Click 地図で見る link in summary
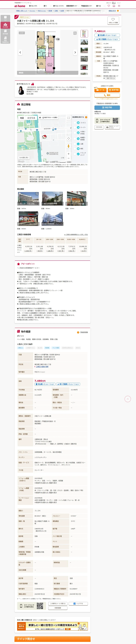The width and height of the screenshot is (136, 644). tap(110, 78)
